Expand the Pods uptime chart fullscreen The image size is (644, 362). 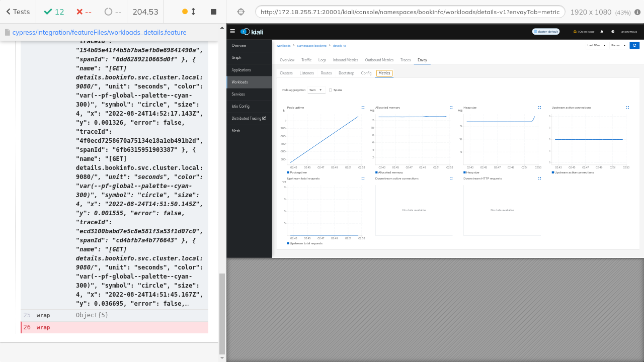tap(363, 108)
